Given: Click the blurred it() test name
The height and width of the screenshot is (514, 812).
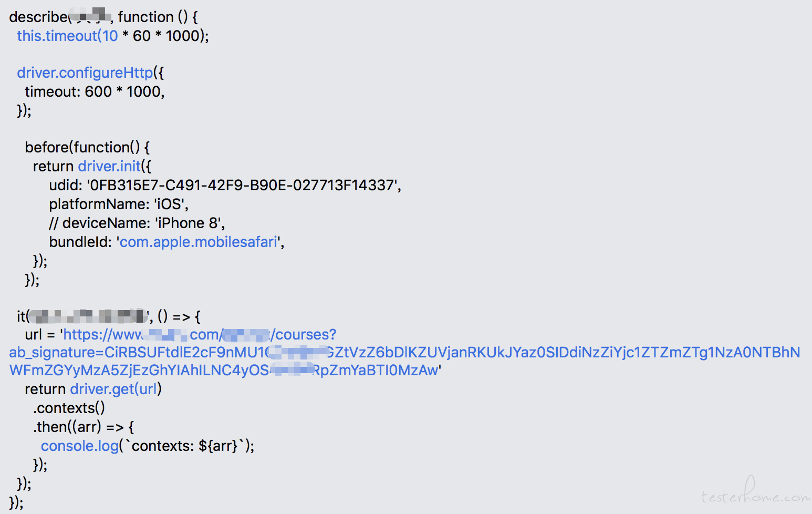Looking at the screenshot, I should click(88, 316).
